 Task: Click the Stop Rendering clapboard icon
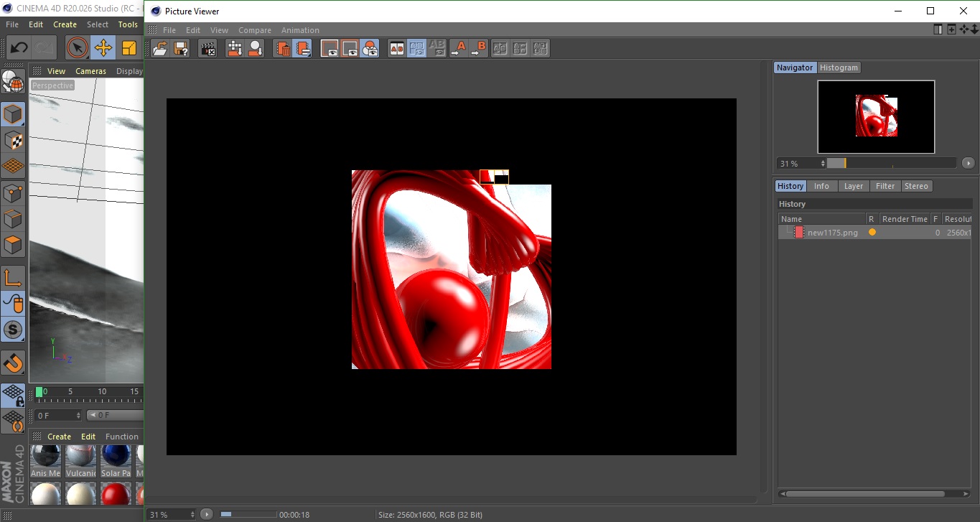207,49
